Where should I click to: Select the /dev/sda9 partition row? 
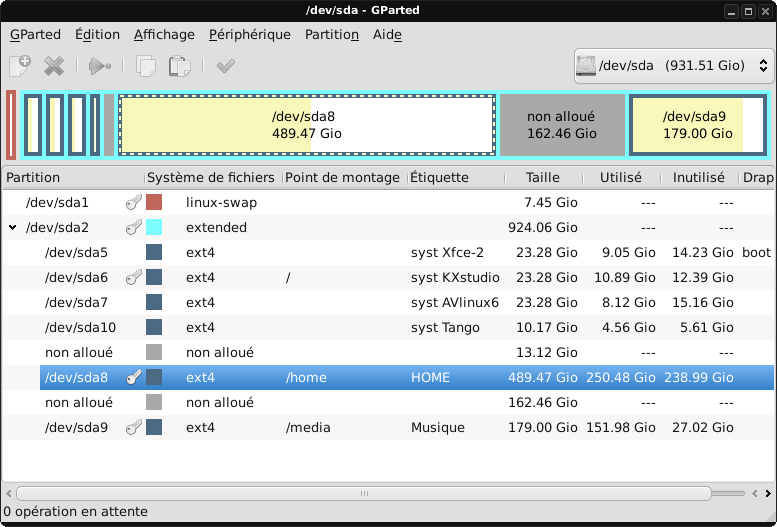point(388,427)
